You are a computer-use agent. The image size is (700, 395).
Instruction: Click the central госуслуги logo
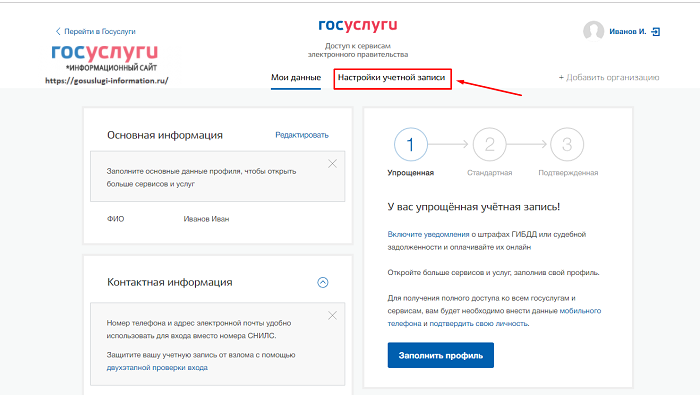click(x=358, y=26)
